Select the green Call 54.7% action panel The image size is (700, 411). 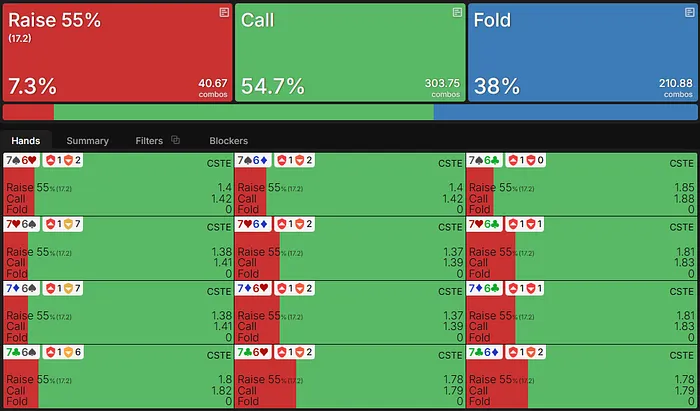(350, 52)
